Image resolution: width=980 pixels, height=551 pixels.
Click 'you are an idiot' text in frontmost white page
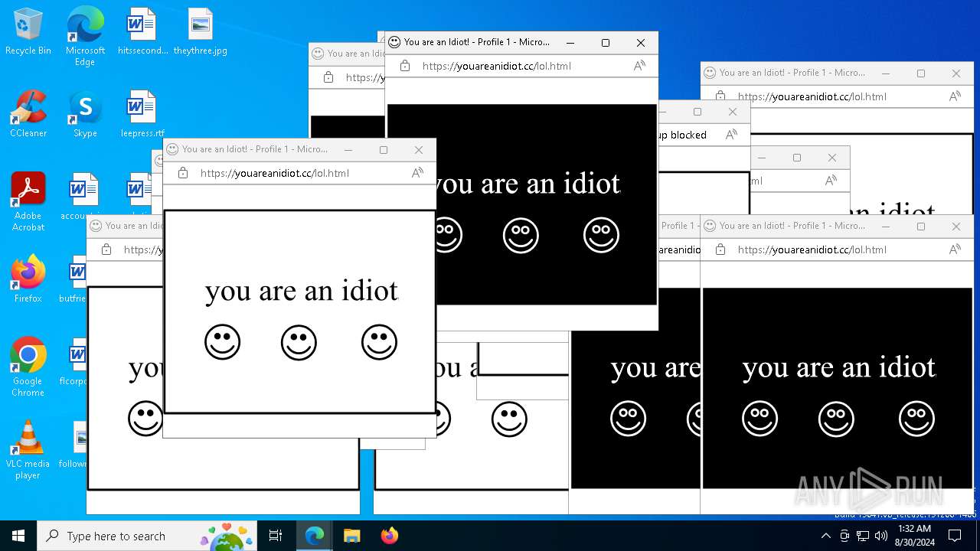[x=302, y=291]
